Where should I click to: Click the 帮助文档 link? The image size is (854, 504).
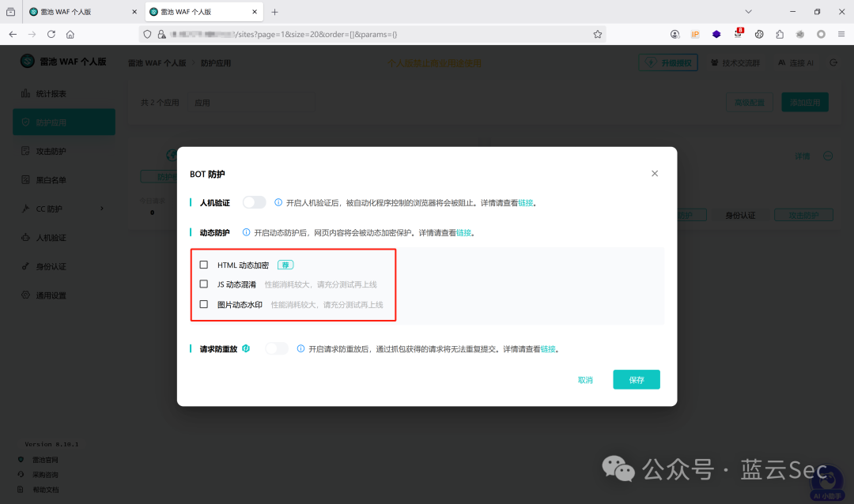(45, 490)
